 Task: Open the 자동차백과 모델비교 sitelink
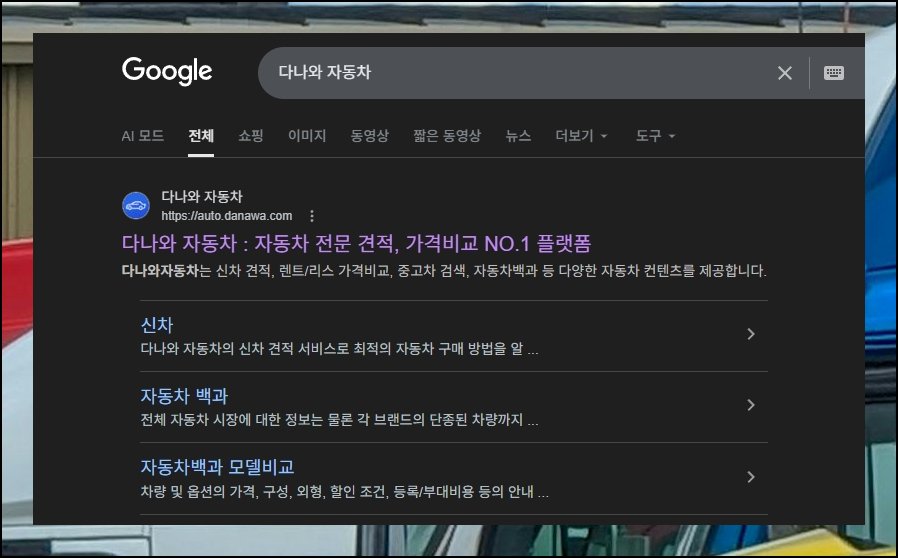point(217,467)
